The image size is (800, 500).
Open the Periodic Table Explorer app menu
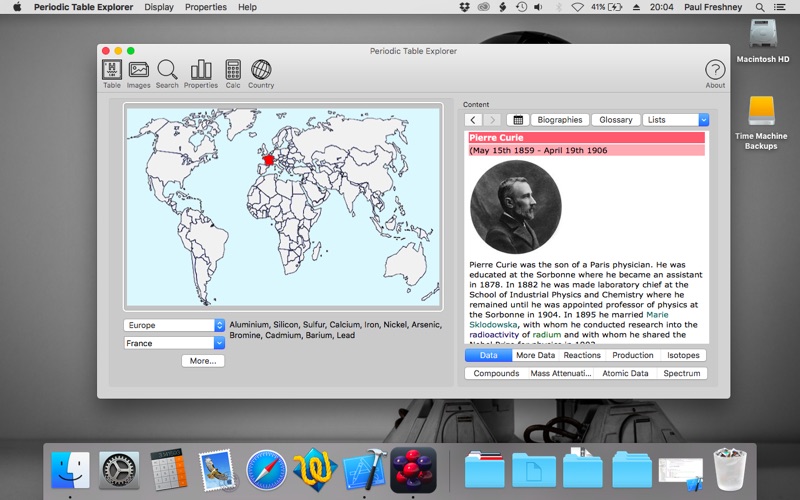(x=84, y=7)
